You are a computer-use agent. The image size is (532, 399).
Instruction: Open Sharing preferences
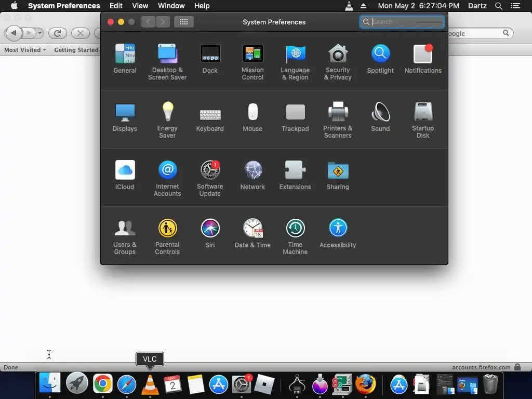(338, 175)
